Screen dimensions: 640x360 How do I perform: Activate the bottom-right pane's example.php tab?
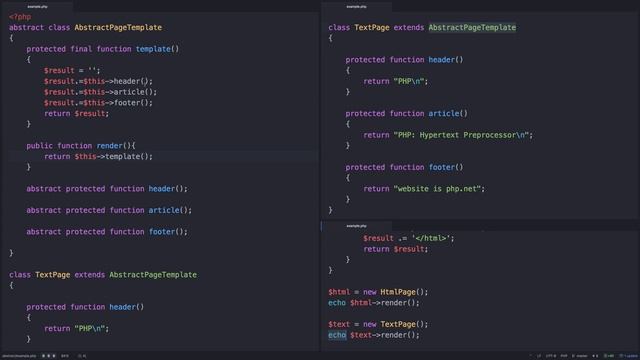pyautogui.click(x=356, y=226)
